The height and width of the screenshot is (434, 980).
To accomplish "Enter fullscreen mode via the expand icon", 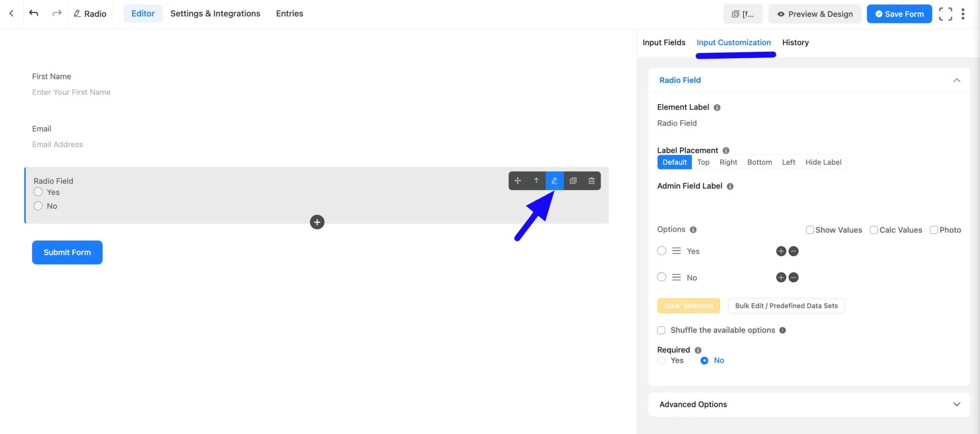I will 945,14.
